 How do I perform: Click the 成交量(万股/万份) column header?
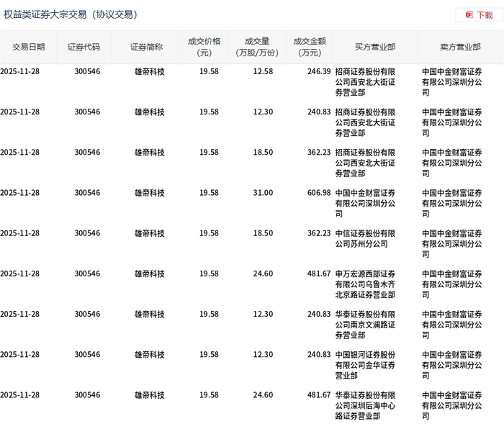pyautogui.click(x=257, y=48)
